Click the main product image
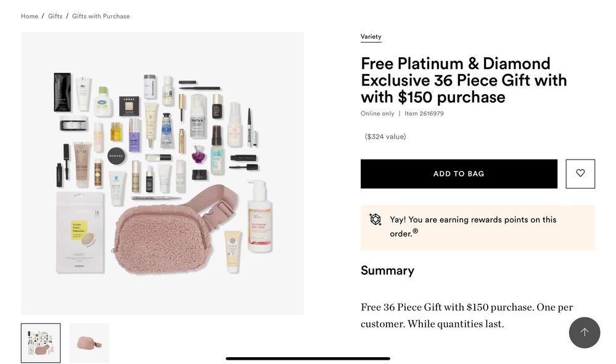The height and width of the screenshot is (364, 616). tap(162, 173)
